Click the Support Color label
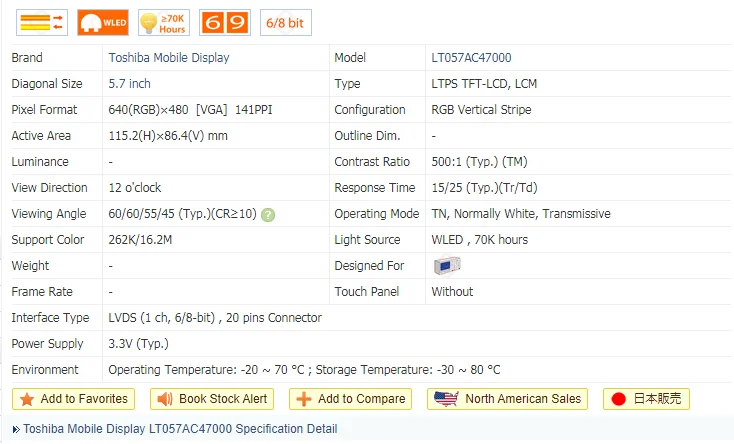This screenshot has width=734, height=444. 48,240
